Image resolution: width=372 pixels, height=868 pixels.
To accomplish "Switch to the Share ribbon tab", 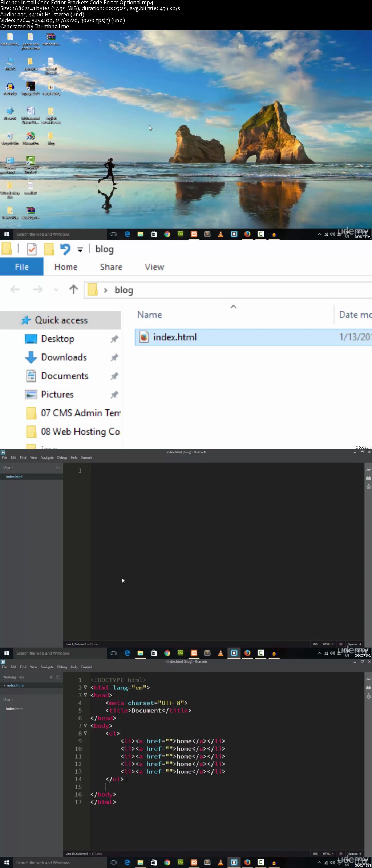I will [x=111, y=267].
